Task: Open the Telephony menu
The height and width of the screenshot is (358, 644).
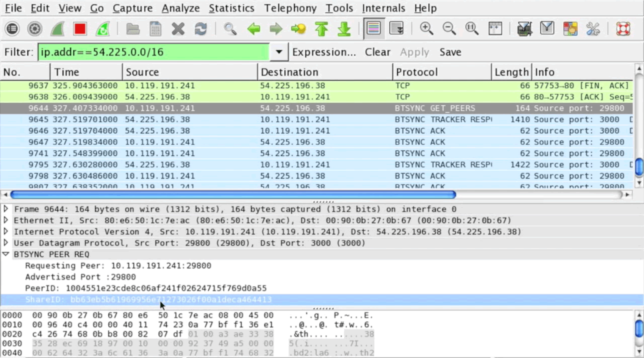Action: click(290, 8)
